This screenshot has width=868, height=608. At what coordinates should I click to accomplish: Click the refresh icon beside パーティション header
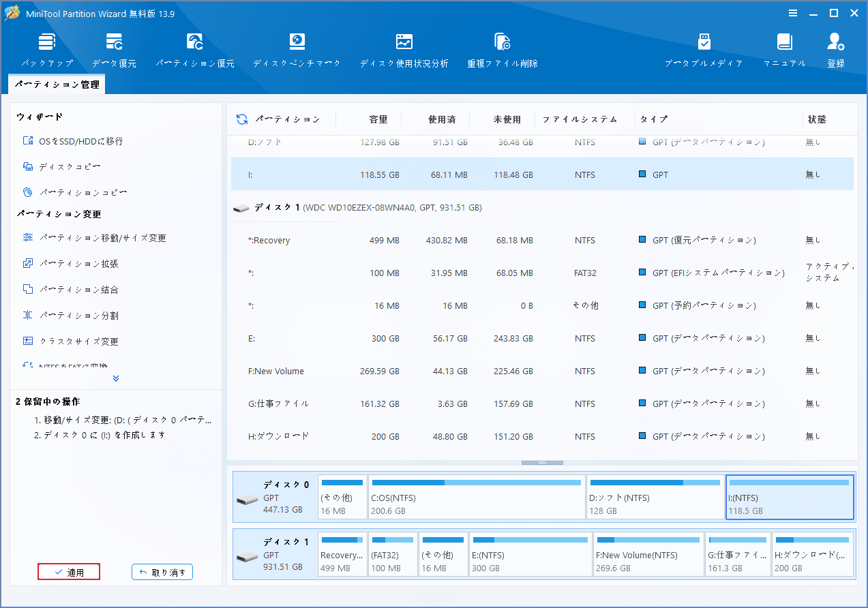[x=242, y=119]
